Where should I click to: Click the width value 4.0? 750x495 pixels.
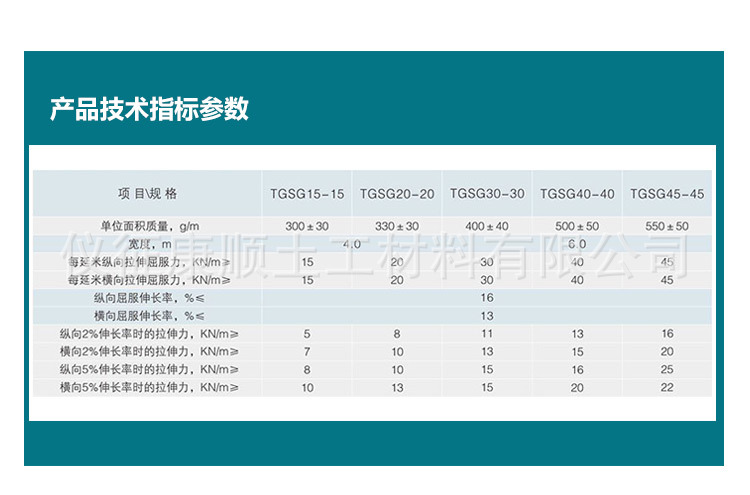click(352, 244)
